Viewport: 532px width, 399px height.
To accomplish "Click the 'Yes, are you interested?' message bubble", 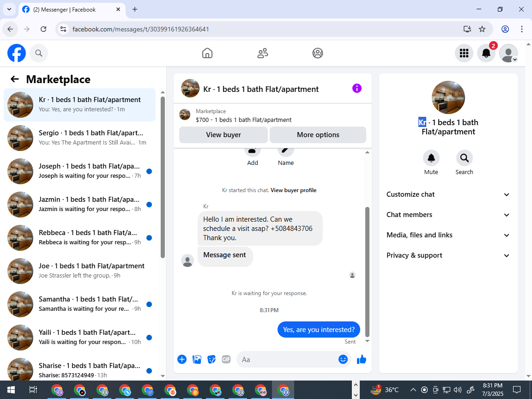I will point(319,329).
